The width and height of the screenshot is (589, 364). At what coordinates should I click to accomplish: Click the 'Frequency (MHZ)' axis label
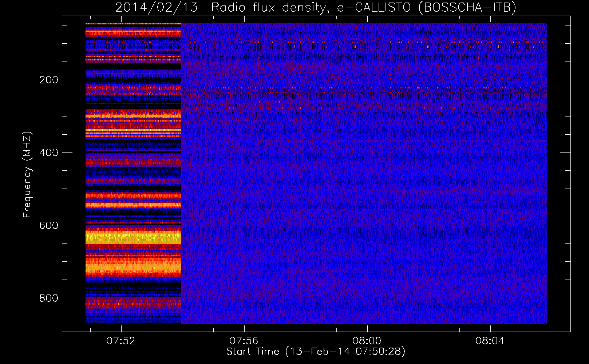click(27, 175)
